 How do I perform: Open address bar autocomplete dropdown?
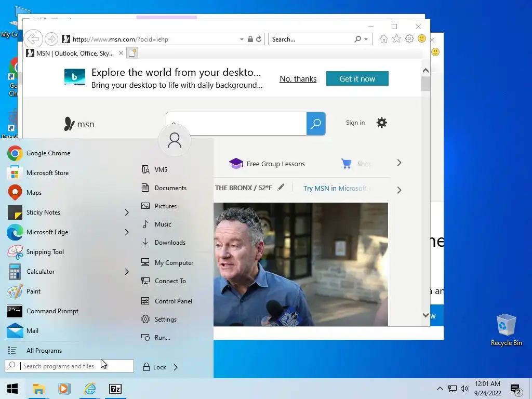(242, 39)
